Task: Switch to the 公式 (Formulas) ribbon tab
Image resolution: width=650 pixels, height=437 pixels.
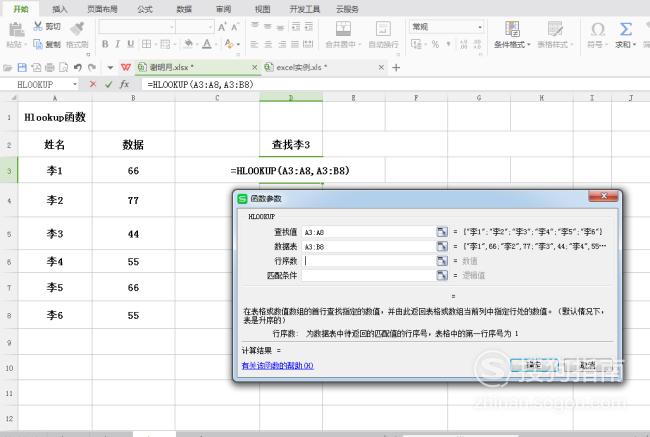Action: tap(145, 9)
